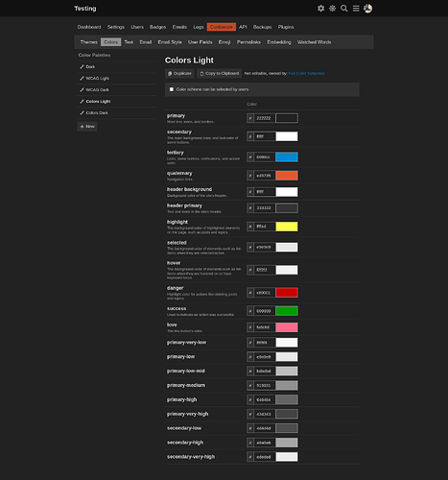Go to the Testing site title
The image size is (448, 480).
[85, 9]
